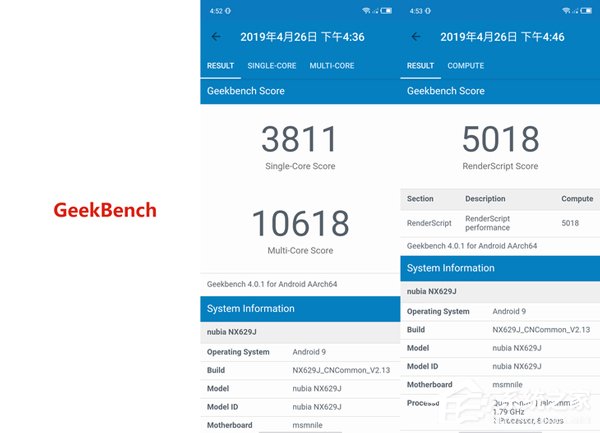Tap clock 4:53 in right status bar
Screen dimensions: 600x433
(416, 11)
